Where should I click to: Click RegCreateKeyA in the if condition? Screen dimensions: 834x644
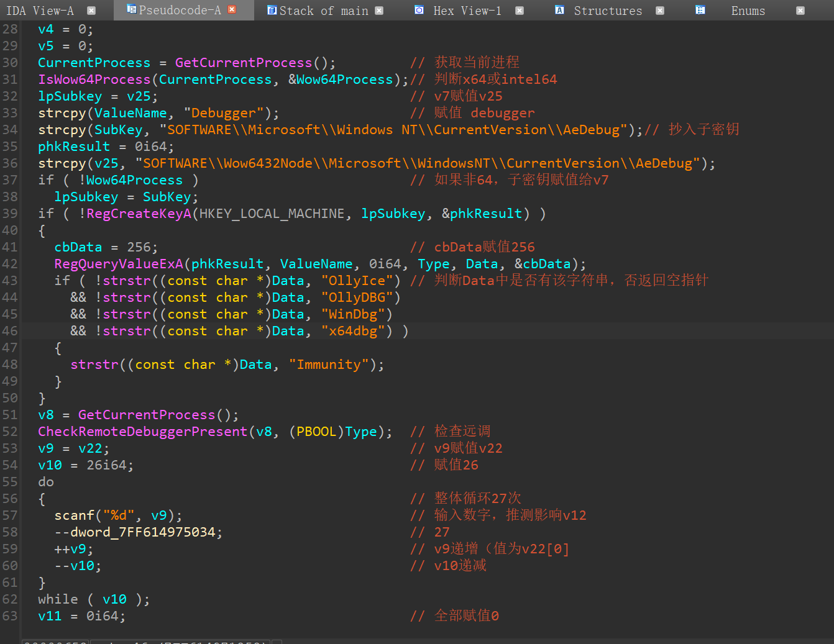pyautogui.click(x=139, y=214)
